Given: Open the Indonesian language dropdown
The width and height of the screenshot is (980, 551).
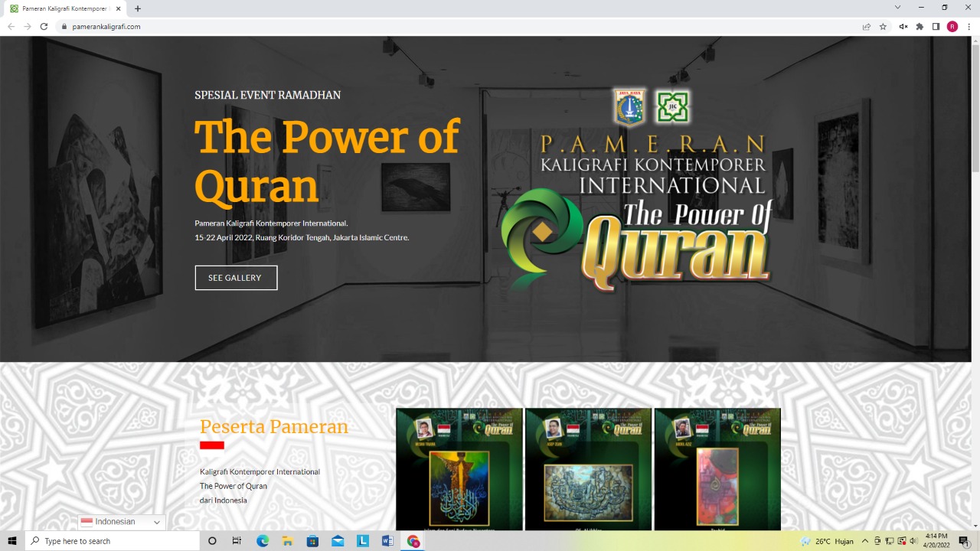Looking at the screenshot, I should coord(121,522).
